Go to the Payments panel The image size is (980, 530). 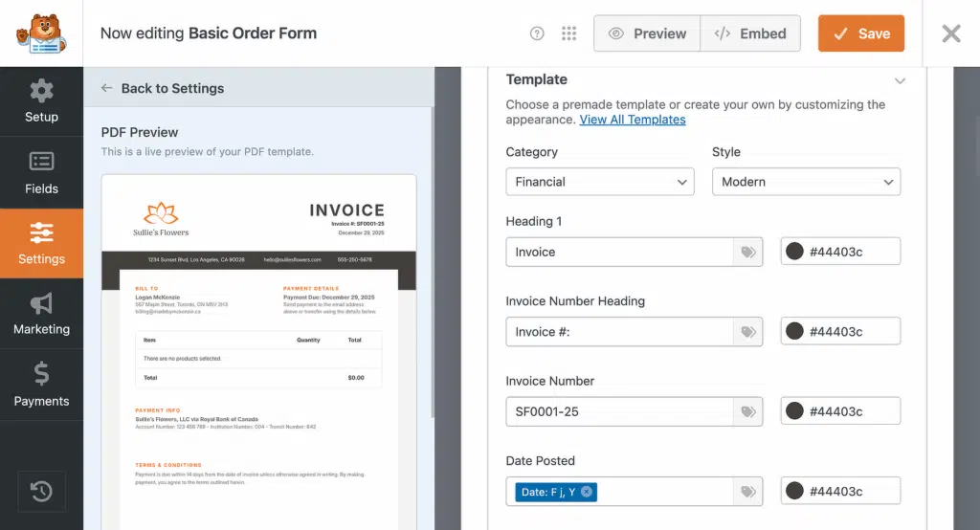coord(41,385)
